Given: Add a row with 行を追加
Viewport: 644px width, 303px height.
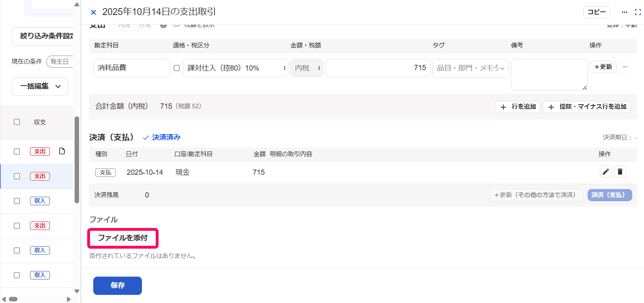Looking at the screenshot, I should point(518,107).
